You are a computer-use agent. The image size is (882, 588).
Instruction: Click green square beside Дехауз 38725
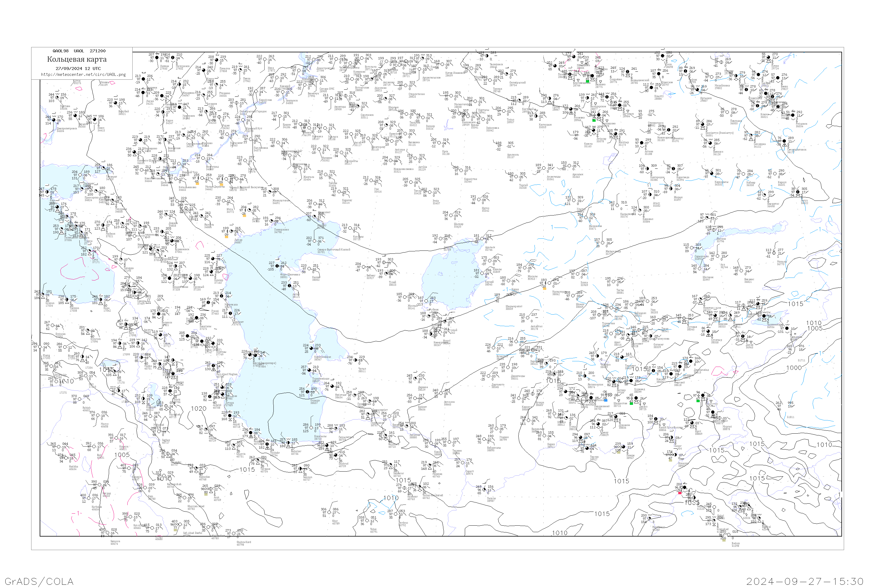[631, 403]
